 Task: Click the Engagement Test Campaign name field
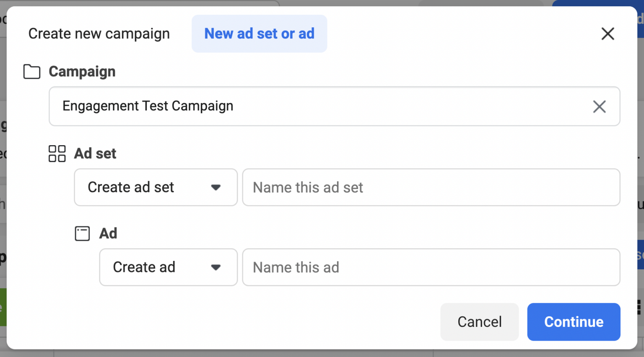[x=293, y=106]
